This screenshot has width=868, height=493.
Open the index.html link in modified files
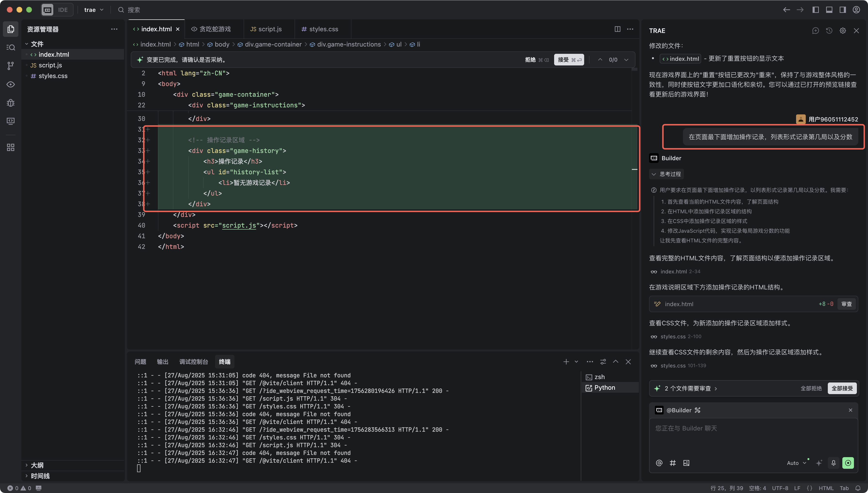[x=680, y=59]
